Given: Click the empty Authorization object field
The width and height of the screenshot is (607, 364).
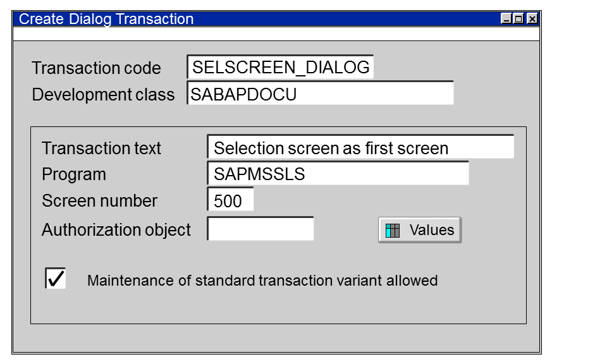Looking at the screenshot, I should (x=261, y=229).
